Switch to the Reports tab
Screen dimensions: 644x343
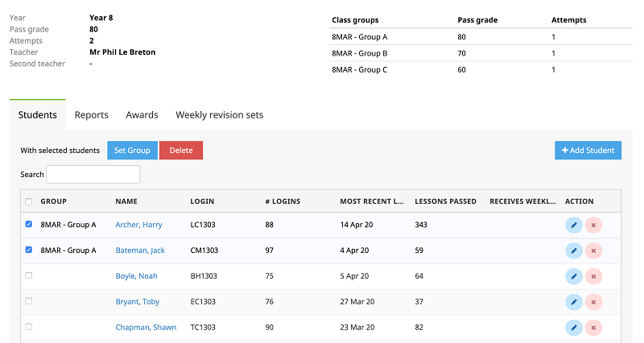tap(91, 115)
